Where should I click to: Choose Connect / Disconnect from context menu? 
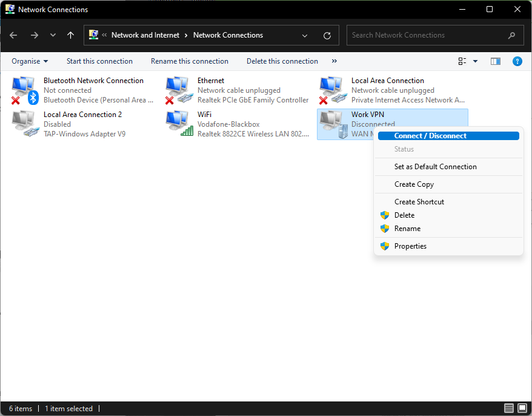point(430,136)
